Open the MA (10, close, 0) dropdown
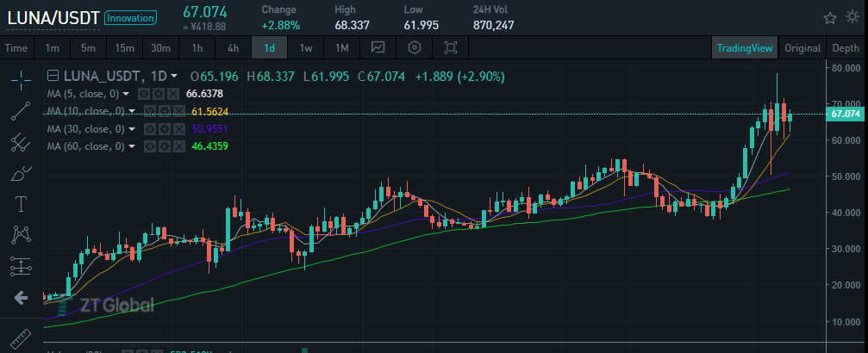868x353 pixels. [132, 111]
